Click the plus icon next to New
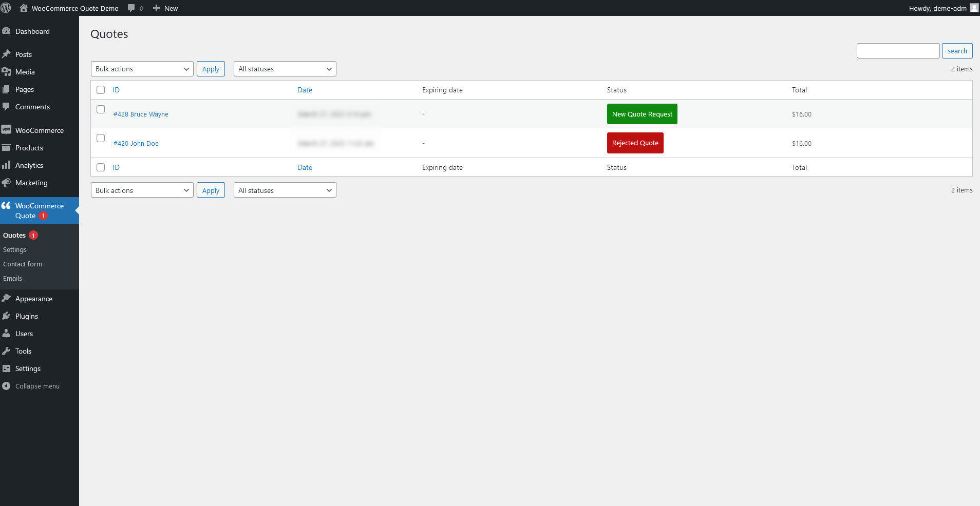The height and width of the screenshot is (506, 980). coord(157,8)
